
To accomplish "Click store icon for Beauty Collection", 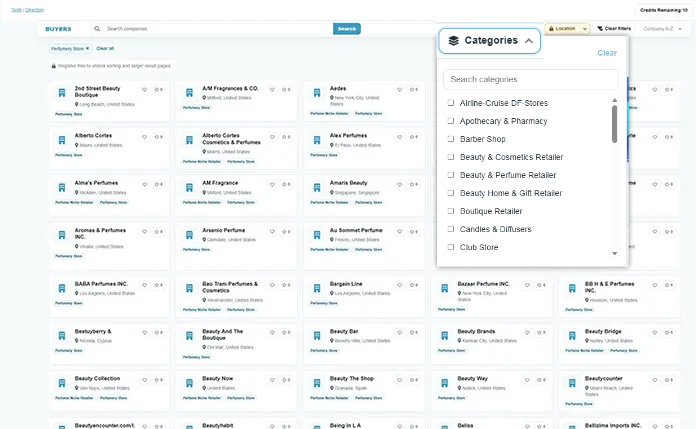I will click(62, 383).
